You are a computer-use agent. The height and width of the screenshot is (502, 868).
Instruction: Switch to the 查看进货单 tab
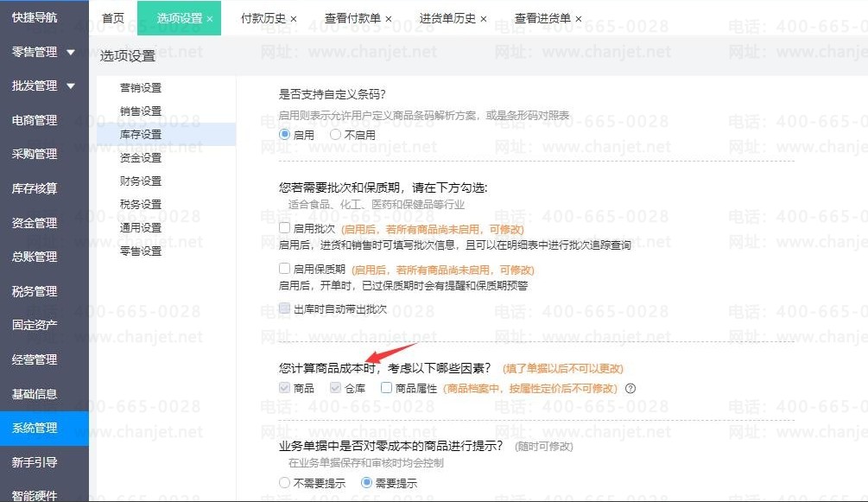[x=542, y=18]
